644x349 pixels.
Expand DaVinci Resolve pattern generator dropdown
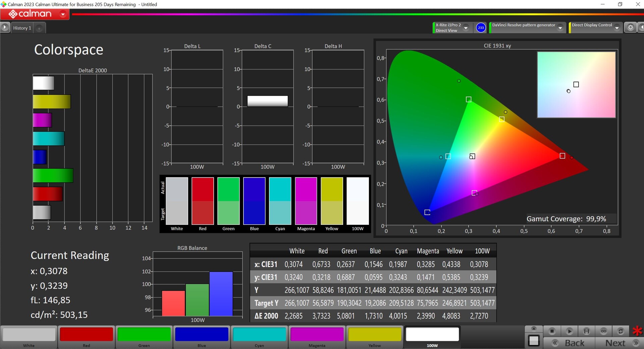coord(560,28)
